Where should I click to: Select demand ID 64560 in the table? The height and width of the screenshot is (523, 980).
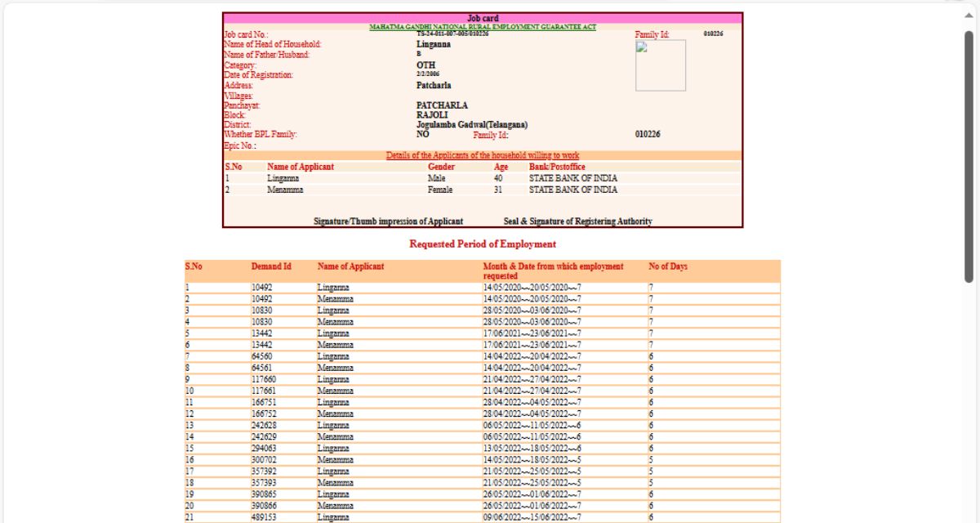[x=262, y=357]
